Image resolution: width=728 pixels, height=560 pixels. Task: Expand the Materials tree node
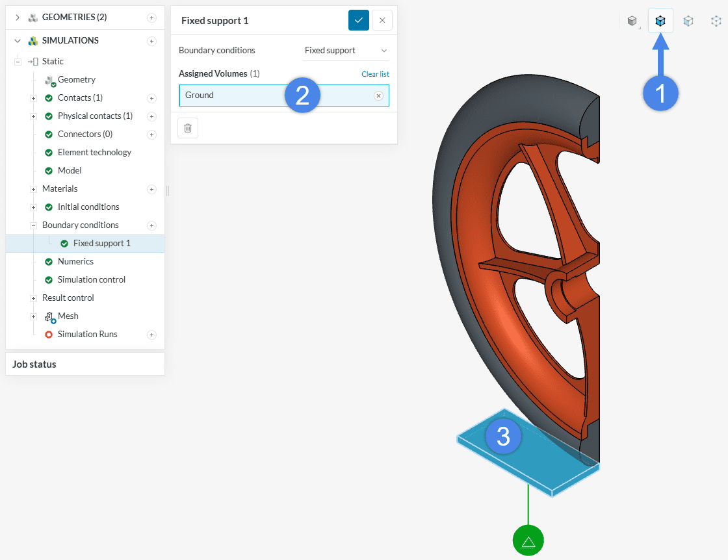(33, 189)
